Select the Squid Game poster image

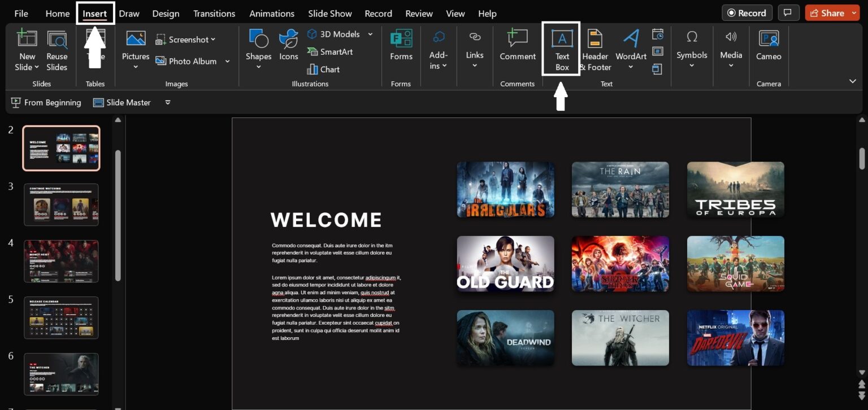click(x=735, y=264)
